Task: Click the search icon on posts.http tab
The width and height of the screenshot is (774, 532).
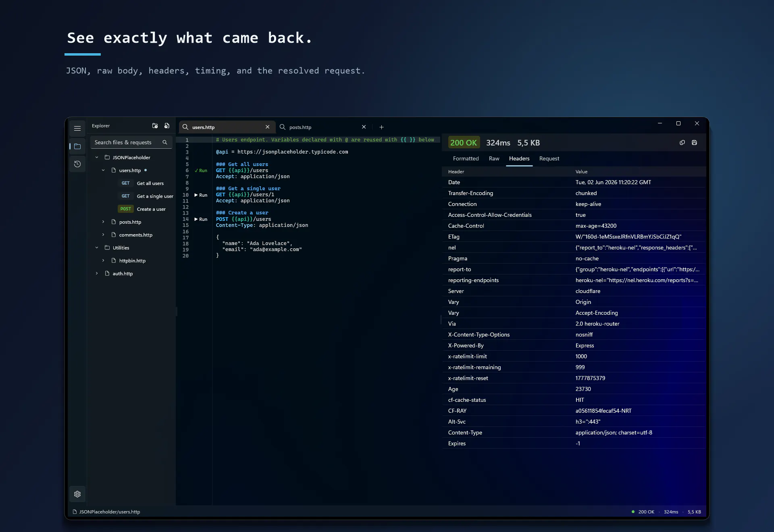Action: (x=283, y=127)
